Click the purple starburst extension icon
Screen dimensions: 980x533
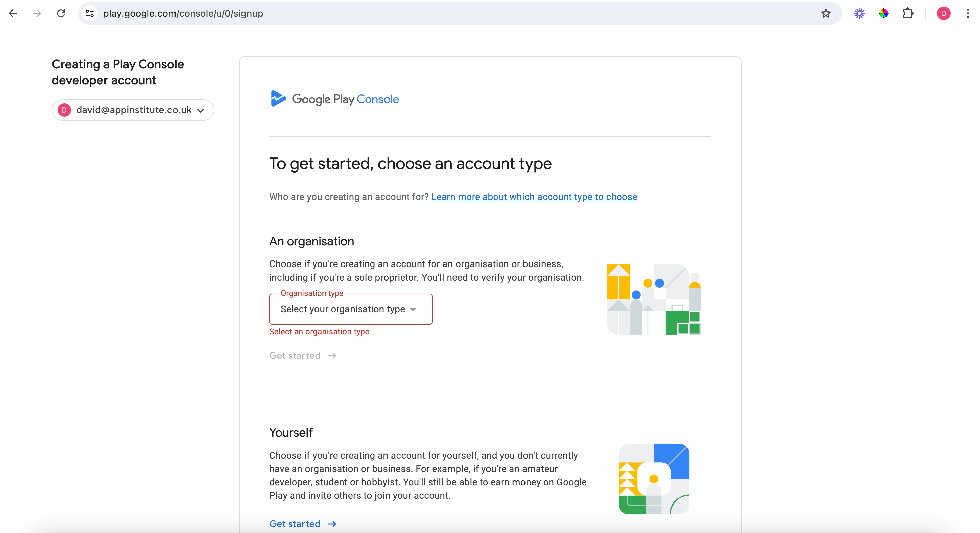859,14
